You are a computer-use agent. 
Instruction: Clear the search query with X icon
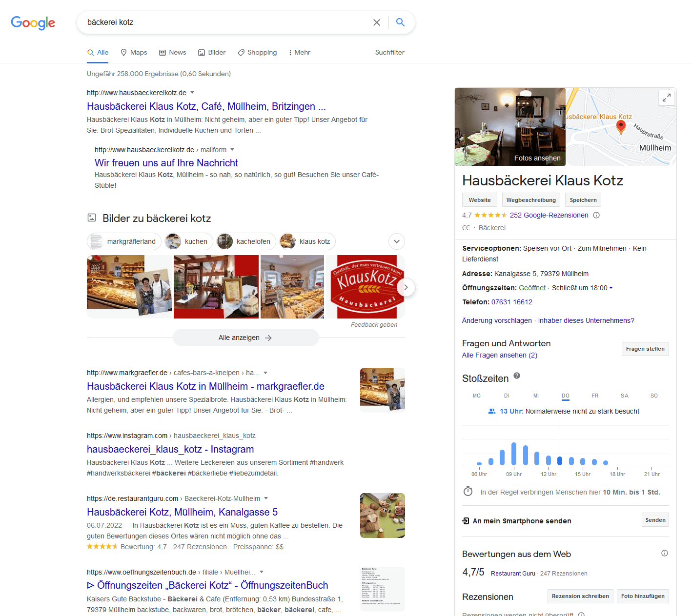[x=377, y=22]
